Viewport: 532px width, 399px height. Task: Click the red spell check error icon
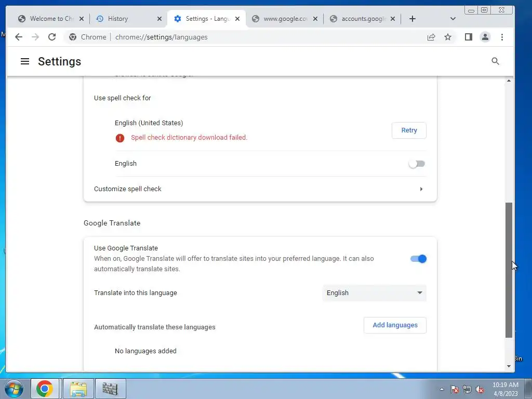tap(120, 138)
